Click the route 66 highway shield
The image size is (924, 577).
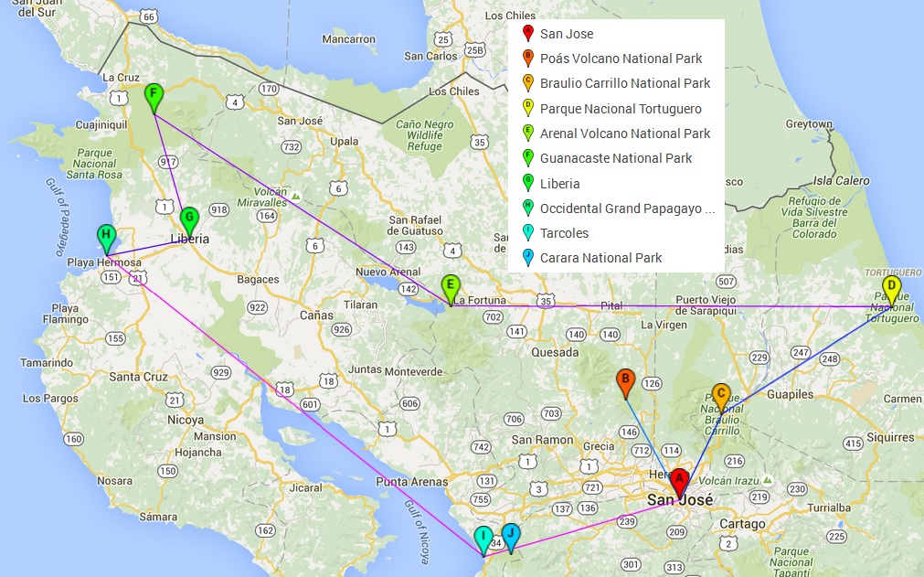click(148, 16)
